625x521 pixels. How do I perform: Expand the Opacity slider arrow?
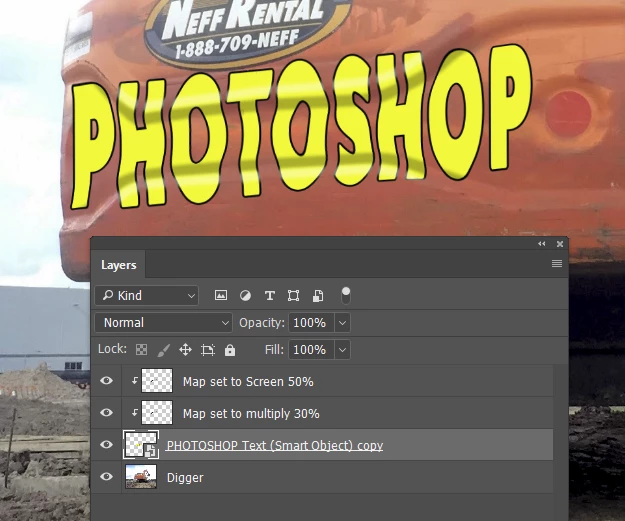342,322
